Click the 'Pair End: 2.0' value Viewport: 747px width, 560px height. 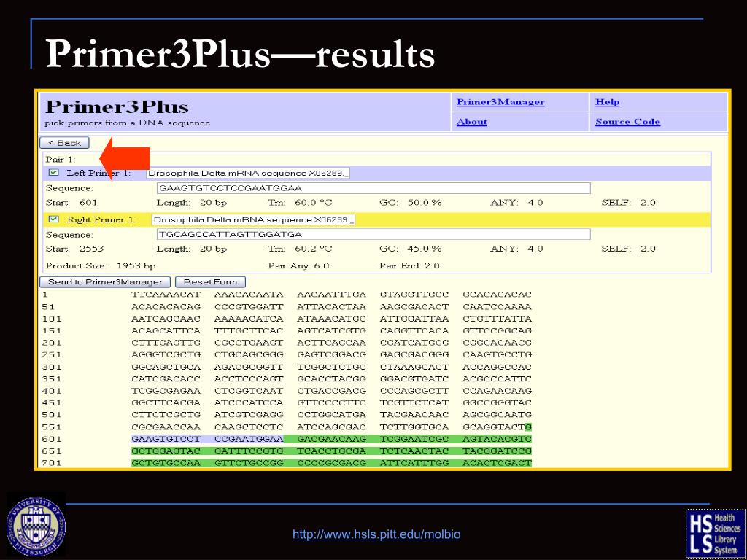pos(409,265)
